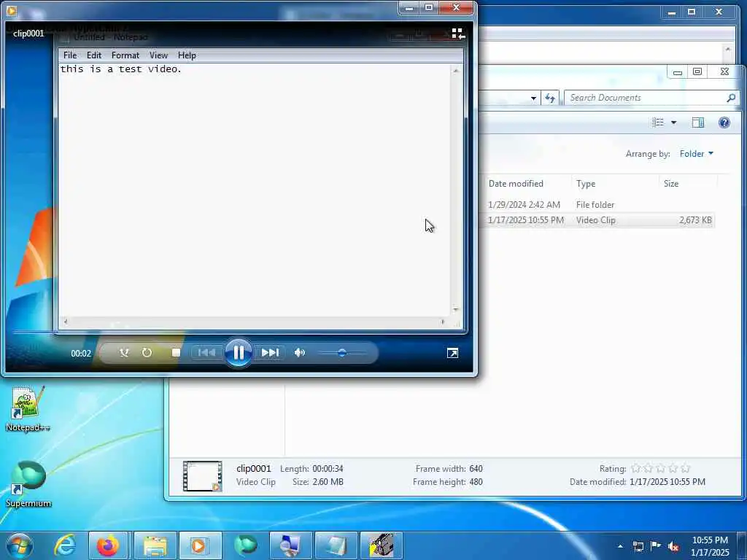Image resolution: width=747 pixels, height=560 pixels.
Task: Open Firefox from the taskbar
Action: coord(108,545)
